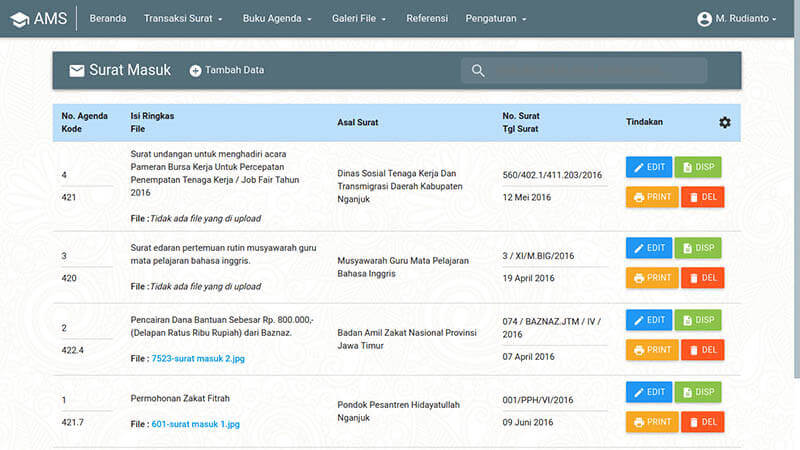Open the Referensi menu item
Viewport: 800px width, 450px height.
coord(427,18)
